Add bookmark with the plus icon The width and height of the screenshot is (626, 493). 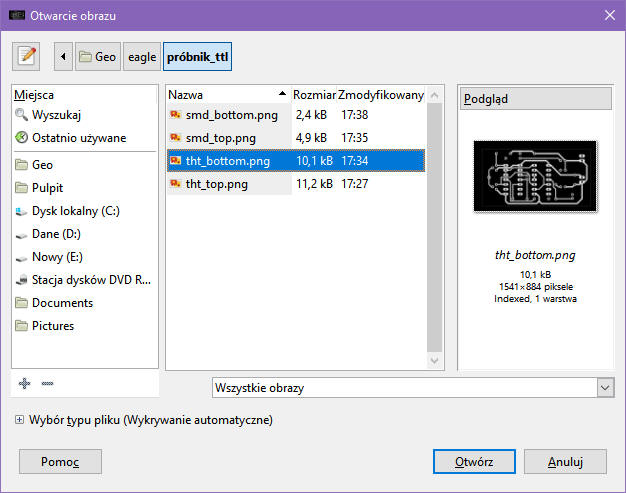[x=25, y=383]
